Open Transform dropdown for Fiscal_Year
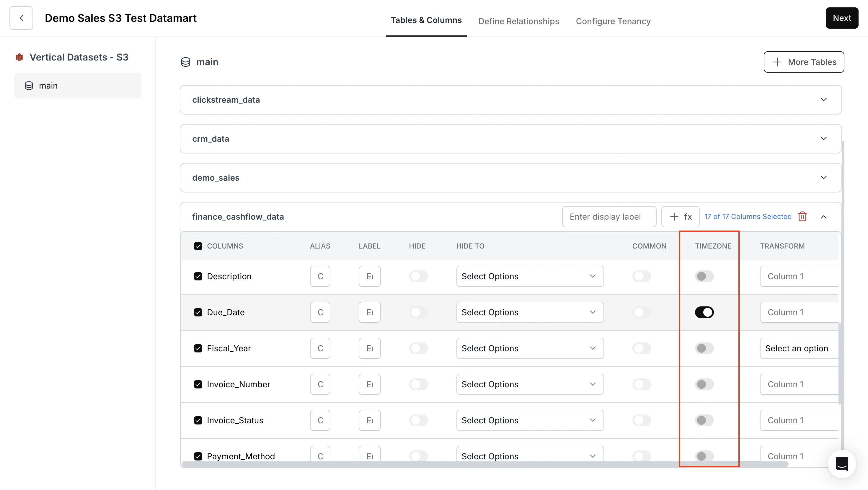The width and height of the screenshot is (868, 490). coord(799,348)
